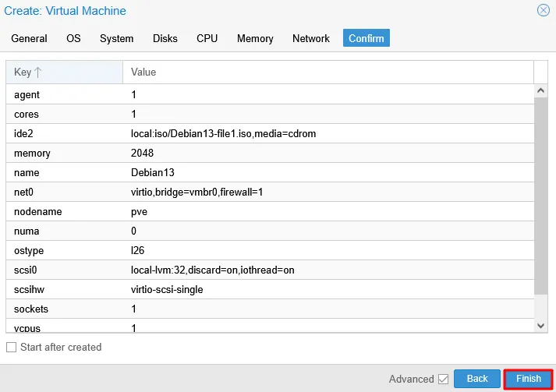Click the sort ascending arrow next to Key
Image resolution: width=556 pixels, height=392 pixels.
pyautogui.click(x=38, y=72)
